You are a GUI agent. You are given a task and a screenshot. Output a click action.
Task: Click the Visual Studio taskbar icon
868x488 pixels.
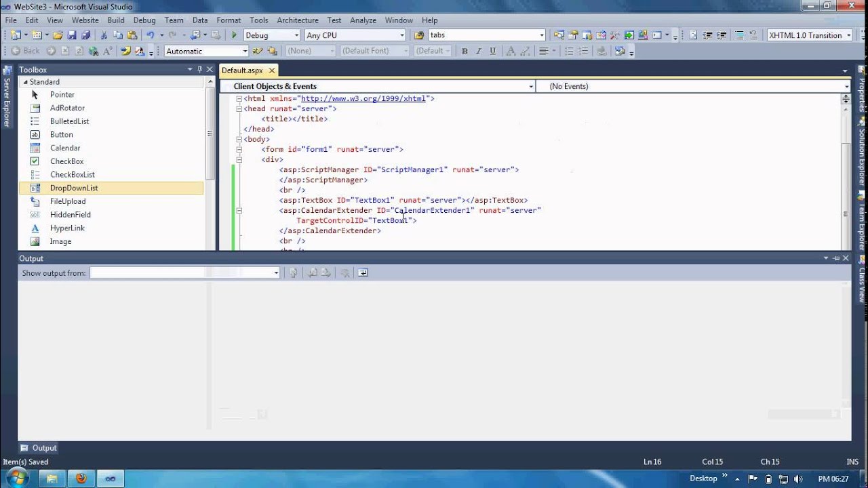(111, 479)
